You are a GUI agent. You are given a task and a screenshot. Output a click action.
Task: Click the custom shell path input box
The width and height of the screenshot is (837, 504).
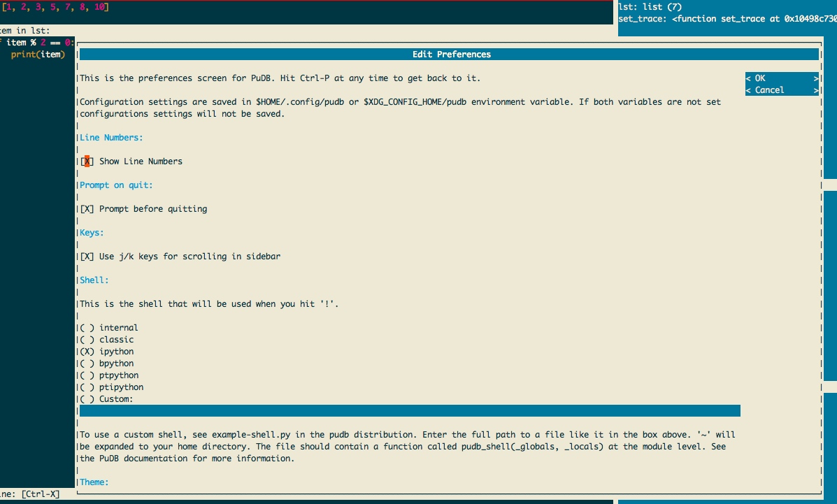(410, 410)
